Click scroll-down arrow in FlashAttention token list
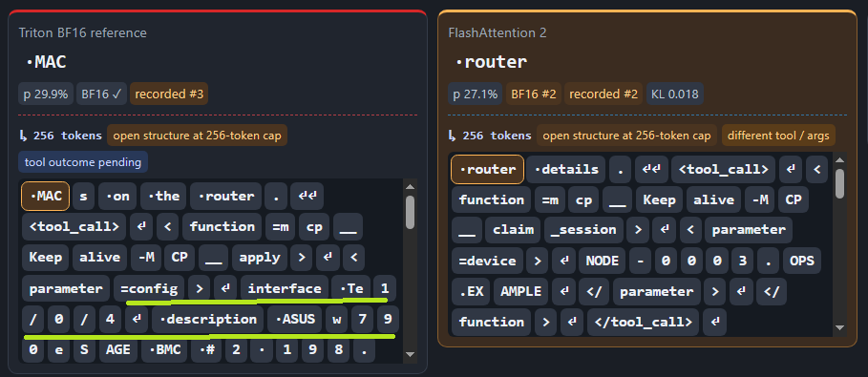 tap(839, 328)
